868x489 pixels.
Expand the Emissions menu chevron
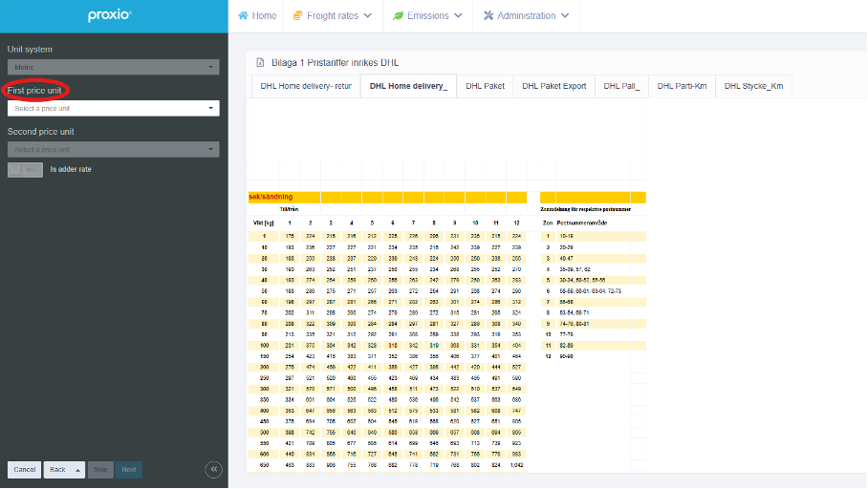(x=458, y=15)
